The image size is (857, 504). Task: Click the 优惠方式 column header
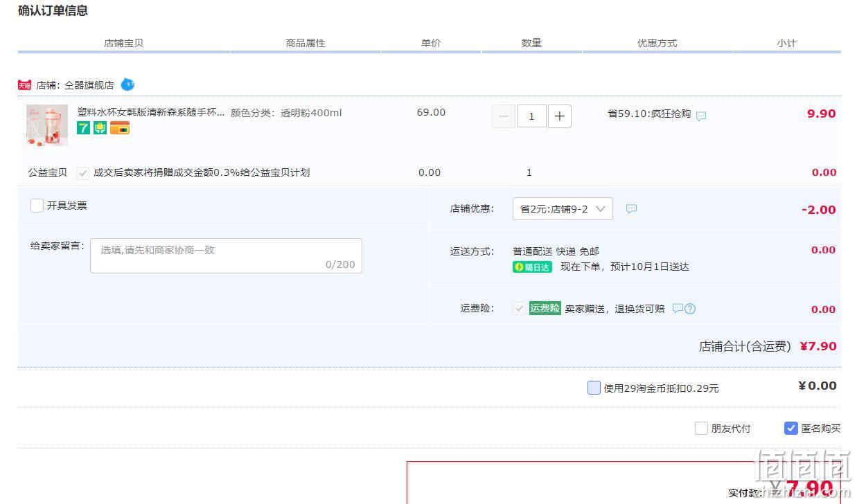[x=657, y=43]
